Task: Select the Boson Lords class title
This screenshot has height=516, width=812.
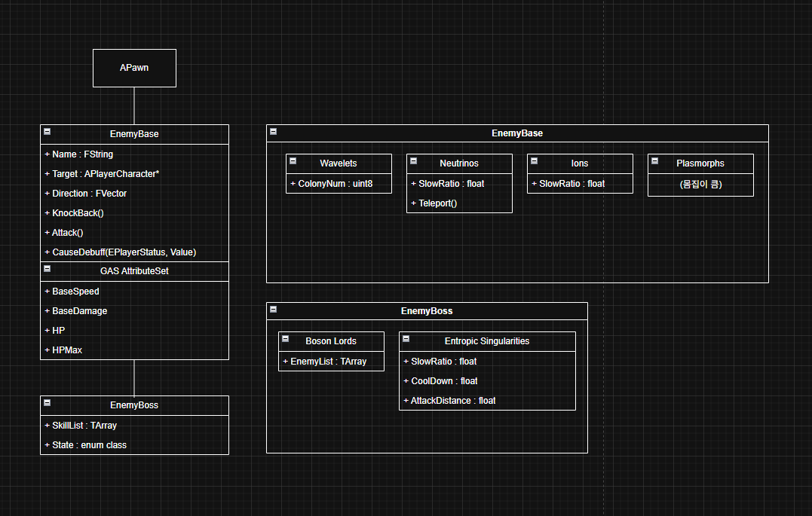Action: point(331,341)
